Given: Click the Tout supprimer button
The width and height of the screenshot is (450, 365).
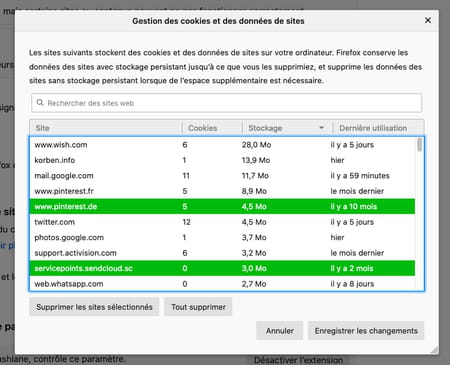Looking at the screenshot, I should pos(198,307).
